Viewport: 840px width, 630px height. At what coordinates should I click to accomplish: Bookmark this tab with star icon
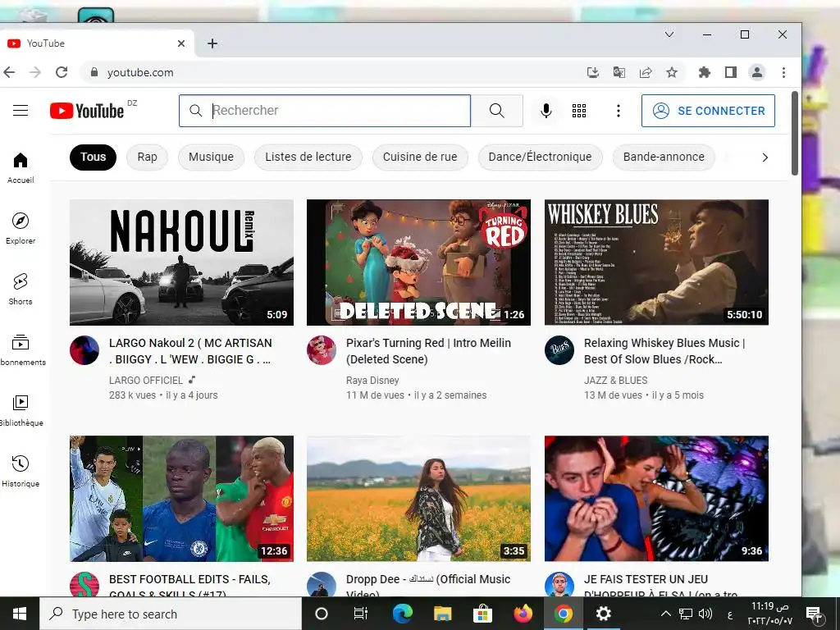(672, 72)
